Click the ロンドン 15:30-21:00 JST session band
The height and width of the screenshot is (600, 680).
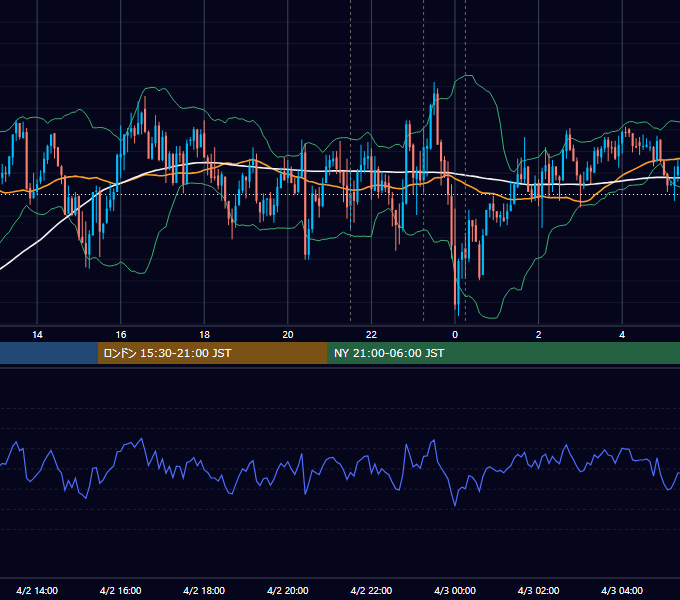tap(212, 353)
